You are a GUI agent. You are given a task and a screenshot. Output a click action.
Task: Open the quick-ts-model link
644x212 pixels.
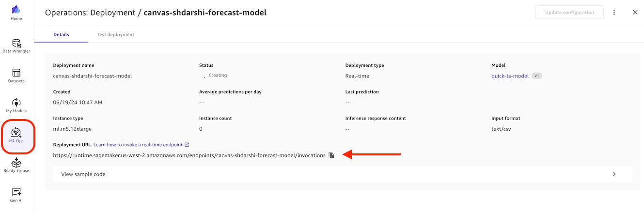[x=510, y=76]
